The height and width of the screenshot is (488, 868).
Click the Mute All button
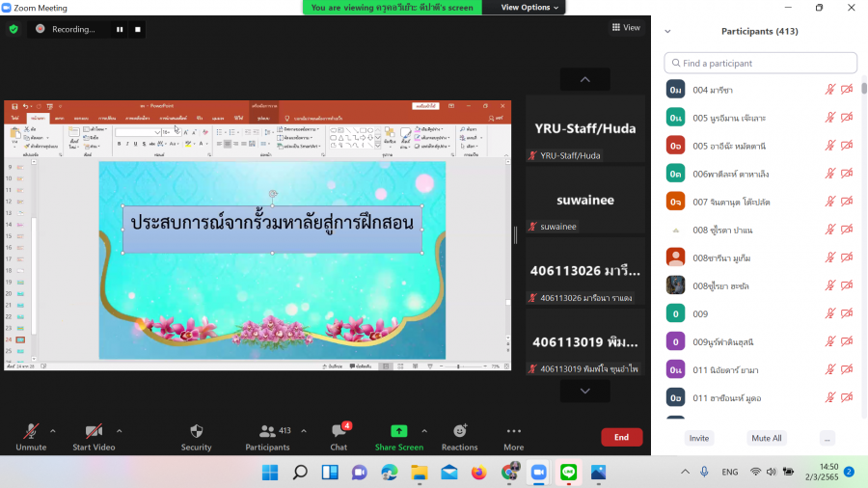767,438
